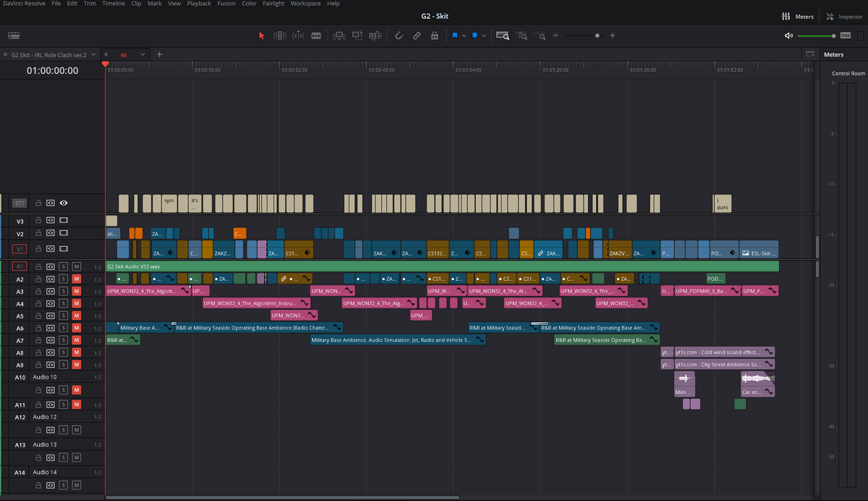Select the A1 destination track button
Viewport: 868px width, 501px height.
click(x=20, y=266)
